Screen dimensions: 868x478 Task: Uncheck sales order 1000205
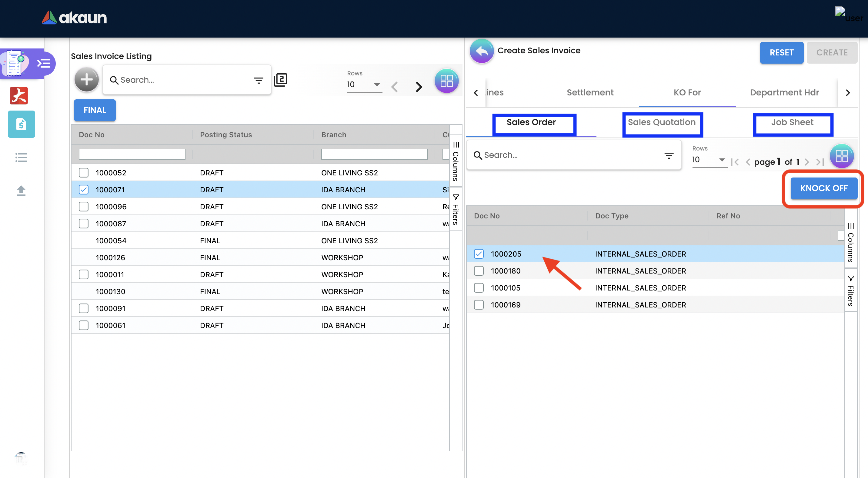pyautogui.click(x=479, y=254)
